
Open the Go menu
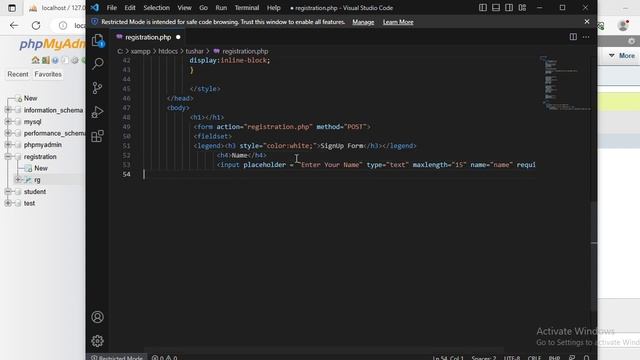coord(203,8)
